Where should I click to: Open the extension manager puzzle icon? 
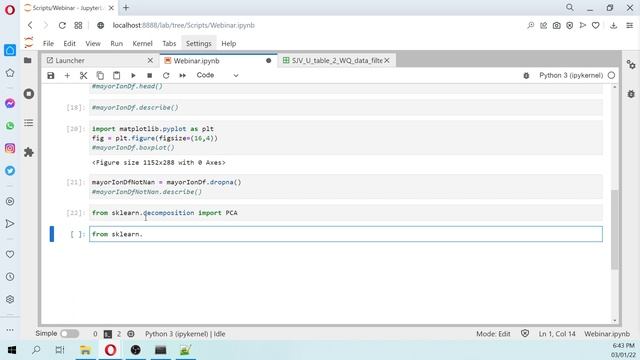pos(29,152)
